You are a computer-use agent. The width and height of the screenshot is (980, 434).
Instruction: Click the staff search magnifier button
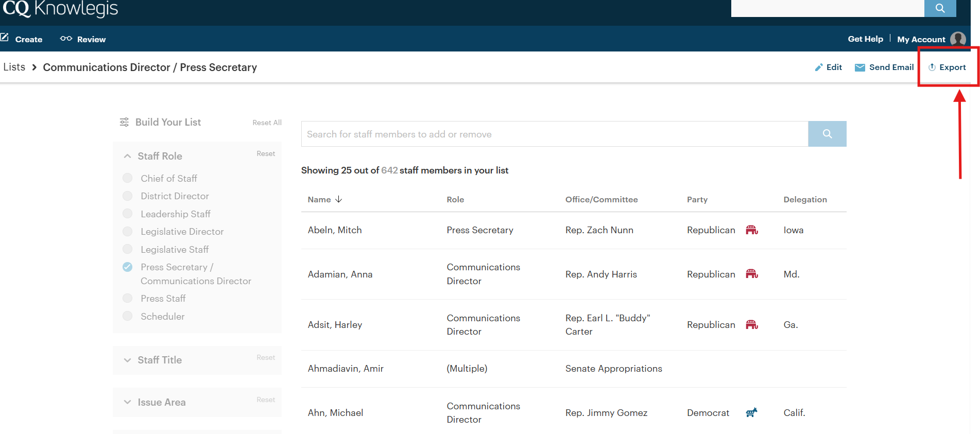tap(827, 134)
